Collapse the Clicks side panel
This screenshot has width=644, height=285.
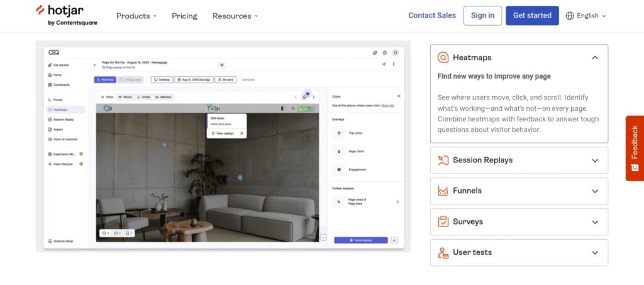[398, 96]
